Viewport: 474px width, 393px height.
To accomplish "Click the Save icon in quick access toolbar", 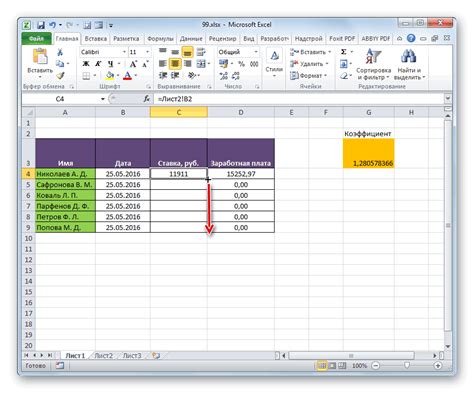I will pyautogui.click(x=41, y=25).
